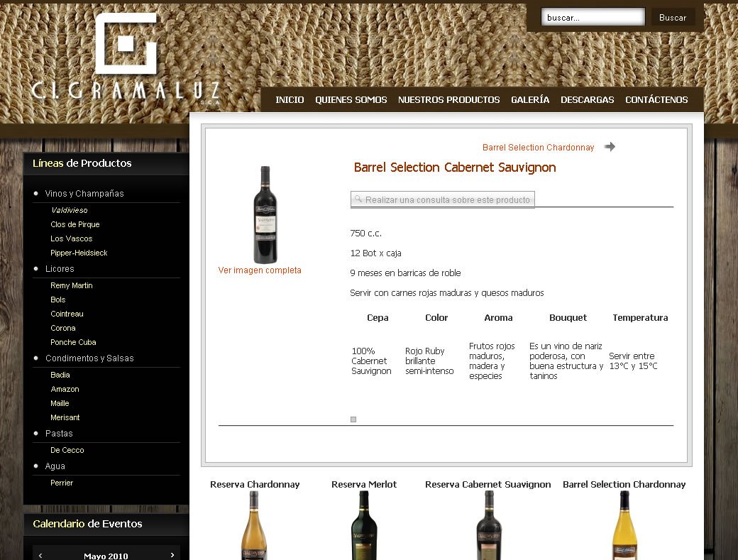The height and width of the screenshot is (560, 738).
Task: Navigate to the Galería menu item
Action: click(530, 100)
